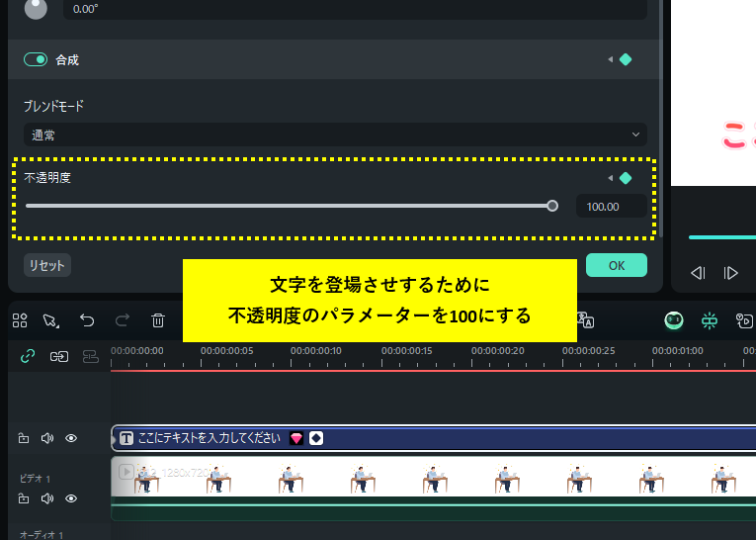Lock the ビデオ 1 track
756x540 pixels.
click(x=24, y=498)
